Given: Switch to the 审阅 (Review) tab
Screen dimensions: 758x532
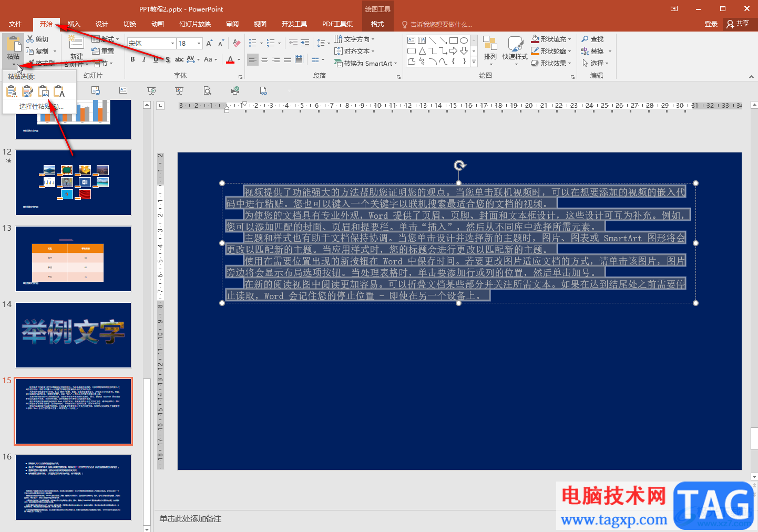Looking at the screenshot, I should [x=232, y=24].
